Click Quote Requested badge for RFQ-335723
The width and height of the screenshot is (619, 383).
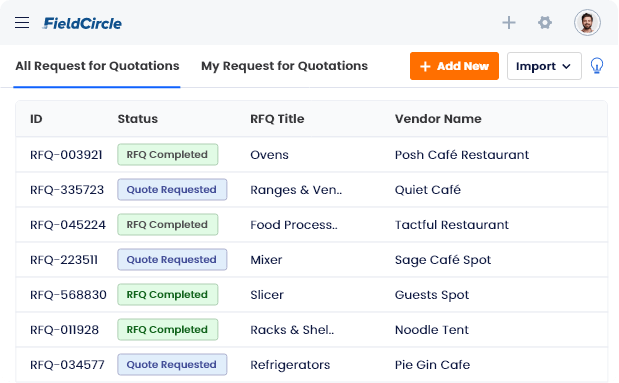pyautogui.click(x=172, y=190)
